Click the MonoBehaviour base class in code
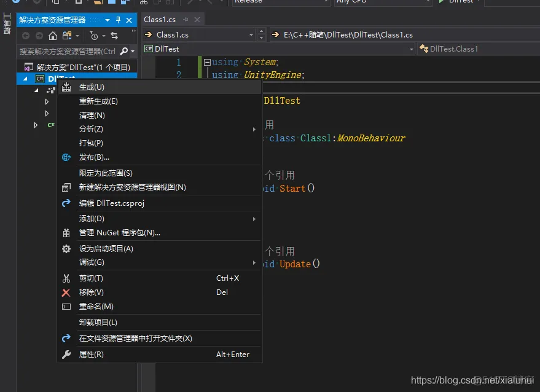 coord(371,138)
